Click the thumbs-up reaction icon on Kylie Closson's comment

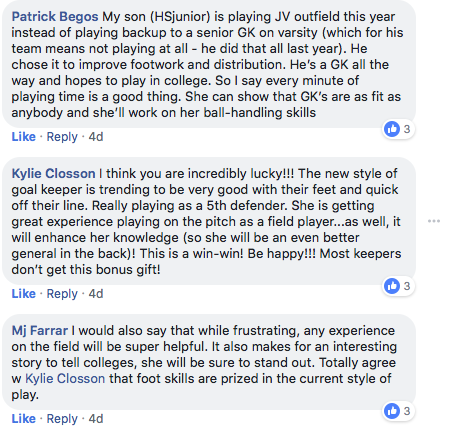pyautogui.click(x=392, y=286)
